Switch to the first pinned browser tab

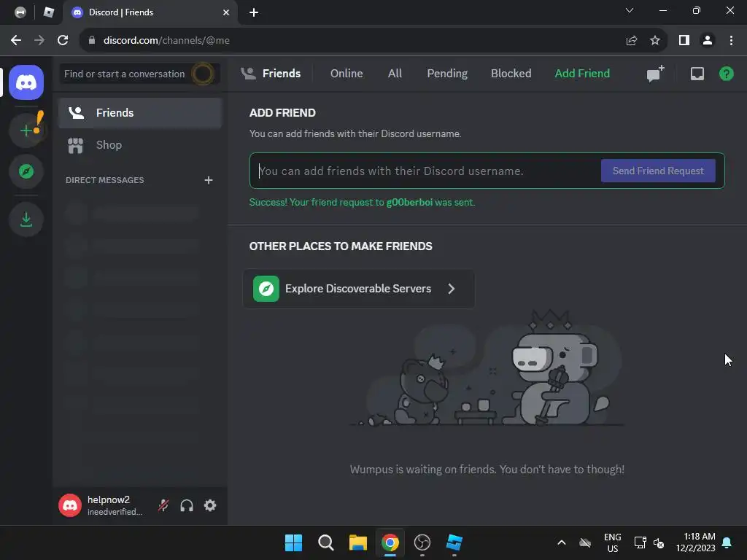[x=20, y=12]
